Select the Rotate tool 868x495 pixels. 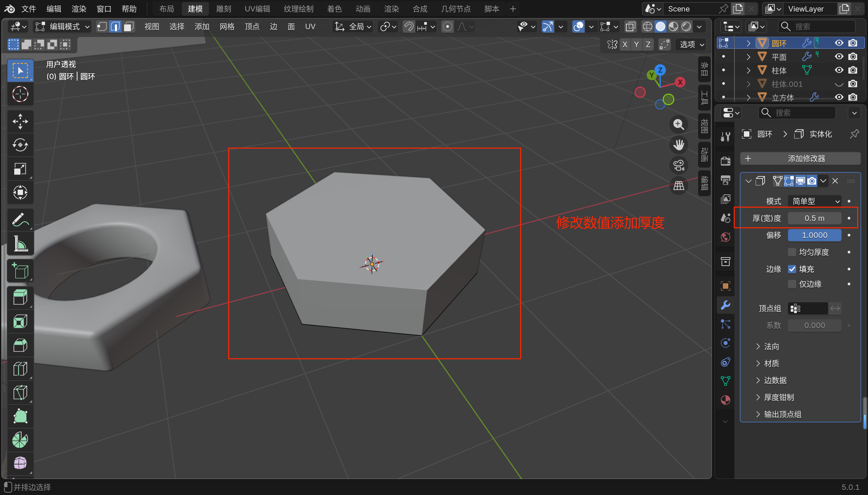(20, 145)
